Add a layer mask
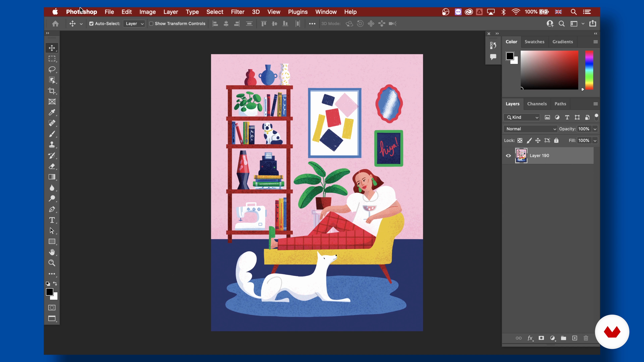Viewport: 644px width, 362px height. click(x=541, y=338)
